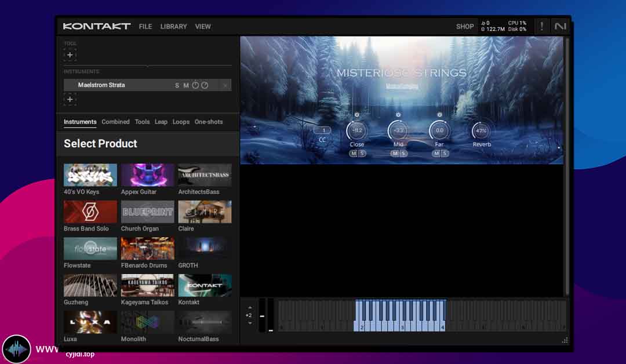Select the Church Organ product
The width and height of the screenshot is (626, 364).
(x=147, y=216)
